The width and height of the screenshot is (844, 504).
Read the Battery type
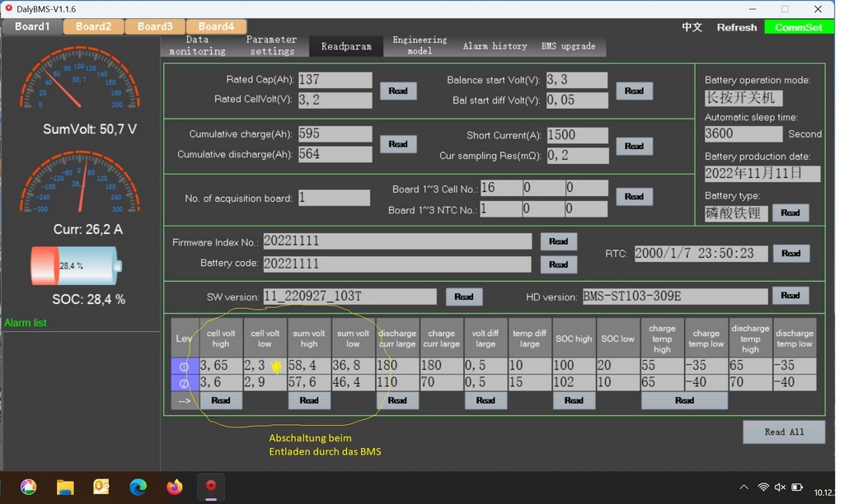[790, 213]
